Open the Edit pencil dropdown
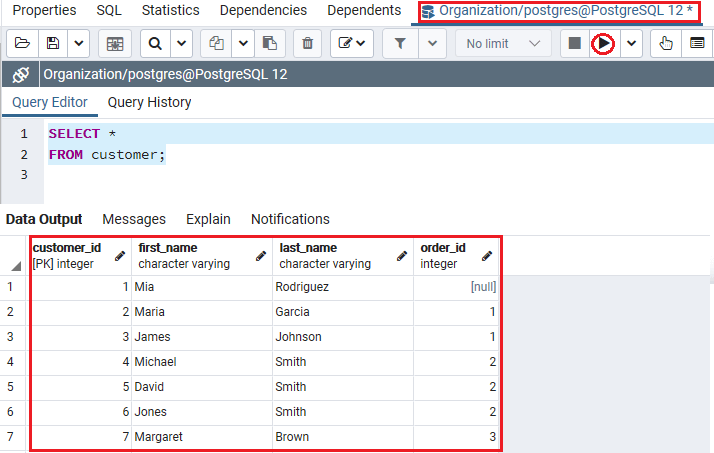714x453 pixels. 352,43
